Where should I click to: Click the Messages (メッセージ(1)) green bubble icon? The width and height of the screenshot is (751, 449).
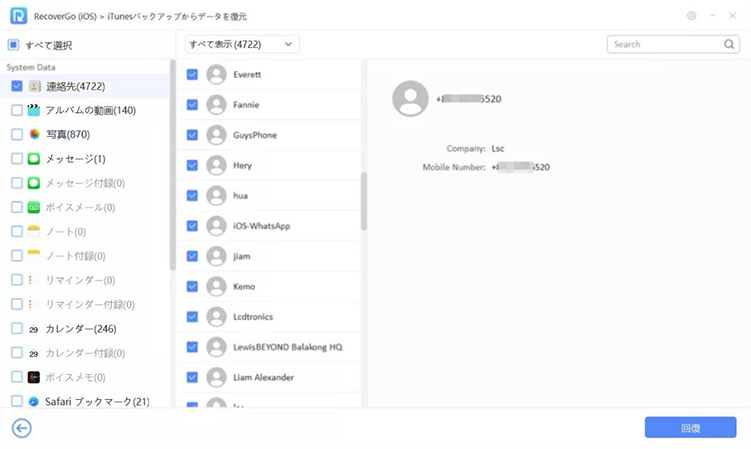point(34,159)
